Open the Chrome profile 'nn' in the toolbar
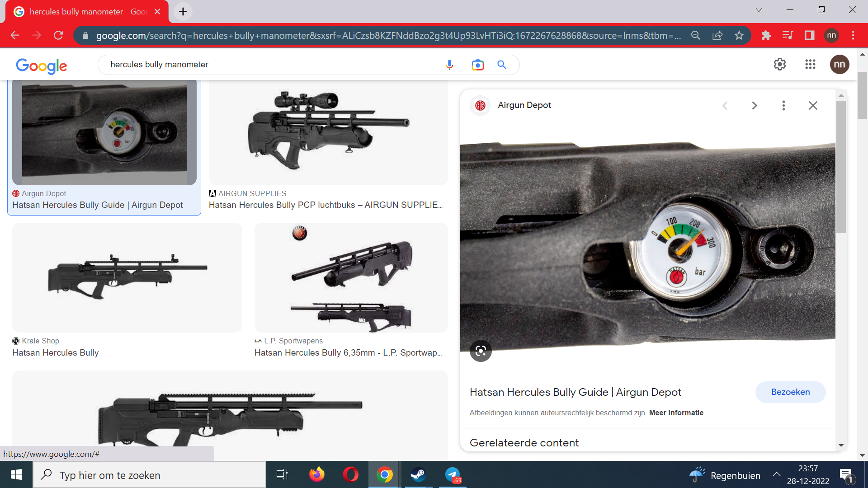Viewport: 868px width, 488px height. [831, 35]
